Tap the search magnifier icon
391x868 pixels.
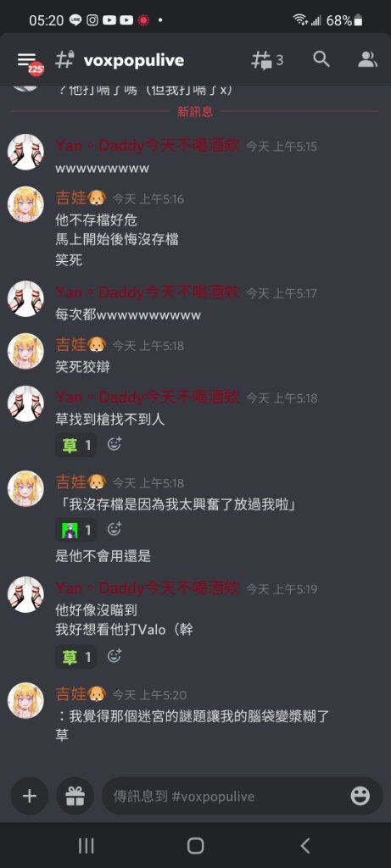pos(321,59)
